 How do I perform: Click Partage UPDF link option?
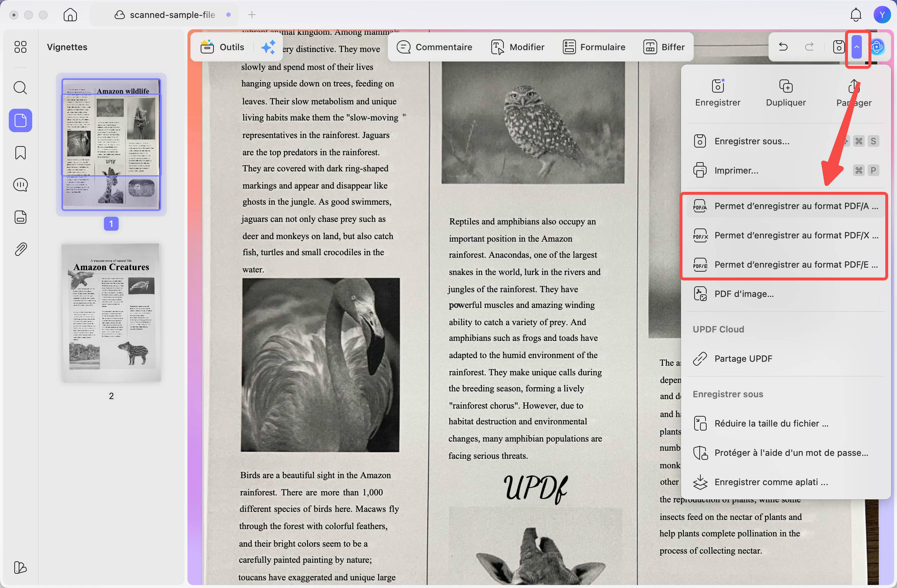click(786, 359)
